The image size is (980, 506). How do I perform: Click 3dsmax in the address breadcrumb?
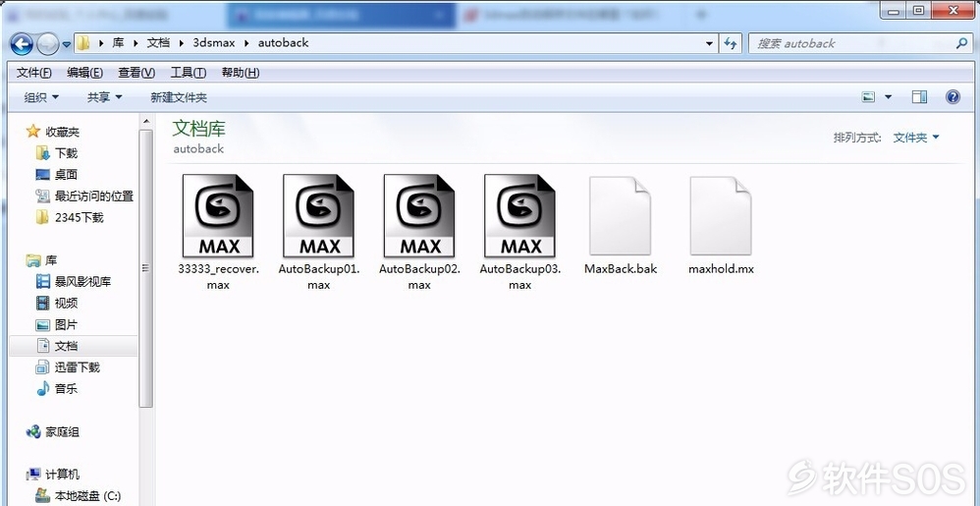tap(212, 43)
